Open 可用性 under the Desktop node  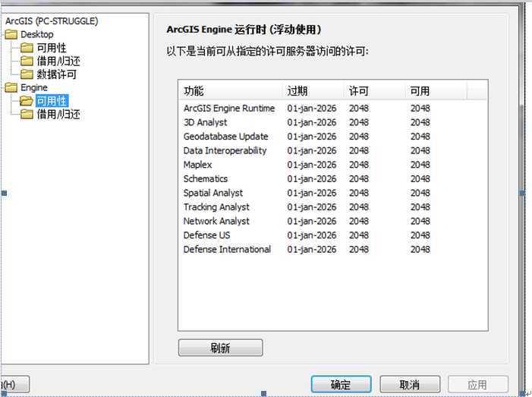pyautogui.click(x=52, y=48)
